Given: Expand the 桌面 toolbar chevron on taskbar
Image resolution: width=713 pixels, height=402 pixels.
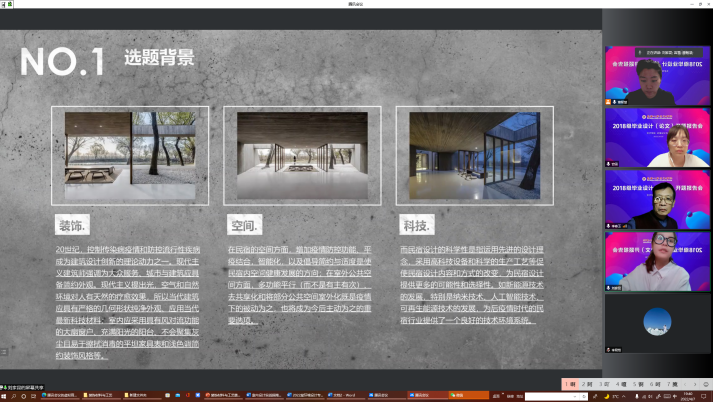Looking at the screenshot, I should (x=503, y=394).
